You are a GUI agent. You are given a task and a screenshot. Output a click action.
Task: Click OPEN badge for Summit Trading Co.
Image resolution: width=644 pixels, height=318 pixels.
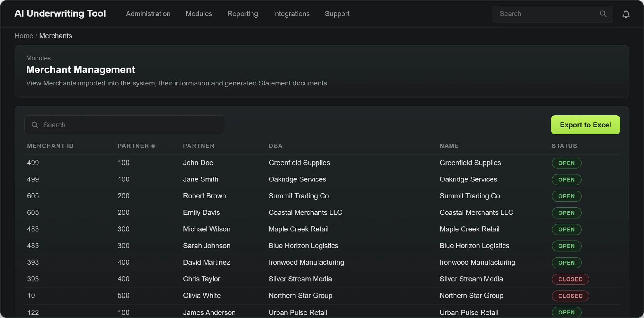coord(566,196)
